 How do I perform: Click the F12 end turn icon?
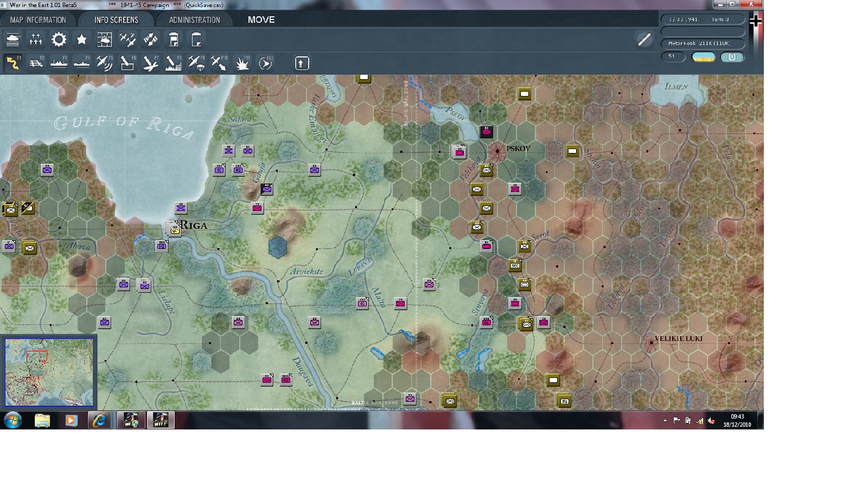[x=265, y=63]
